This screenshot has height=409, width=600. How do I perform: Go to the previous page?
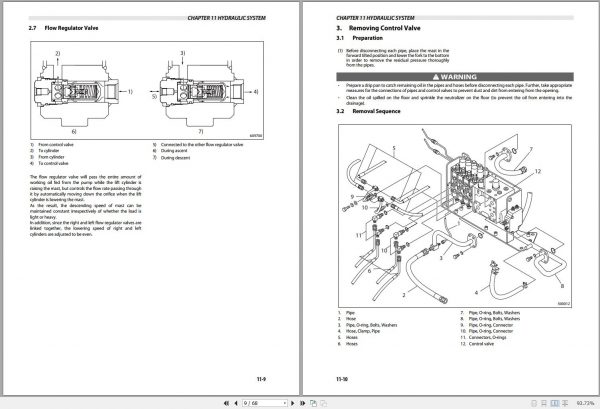[x=236, y=403]
